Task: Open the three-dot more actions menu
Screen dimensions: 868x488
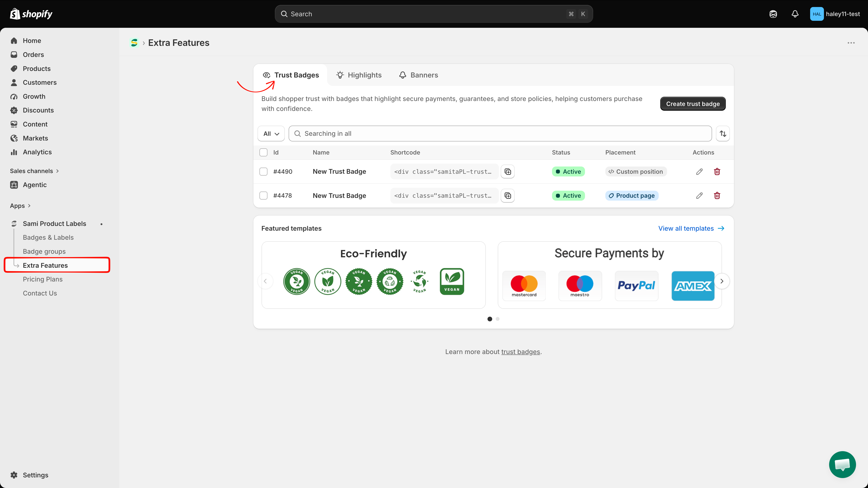Action: pyautogui.click(x=851, y=43)
